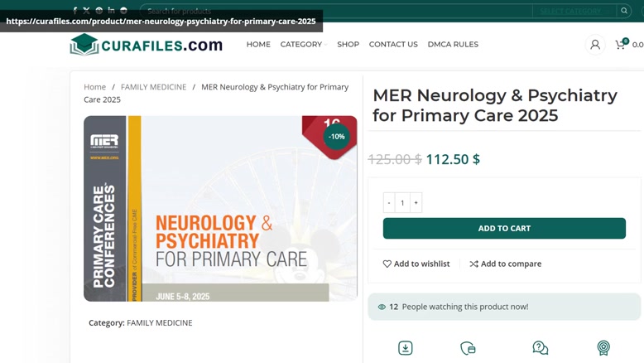Click the Add to Cart button
Image resolution: width=644 pixels, height=363 pixels.
[504, 228]
